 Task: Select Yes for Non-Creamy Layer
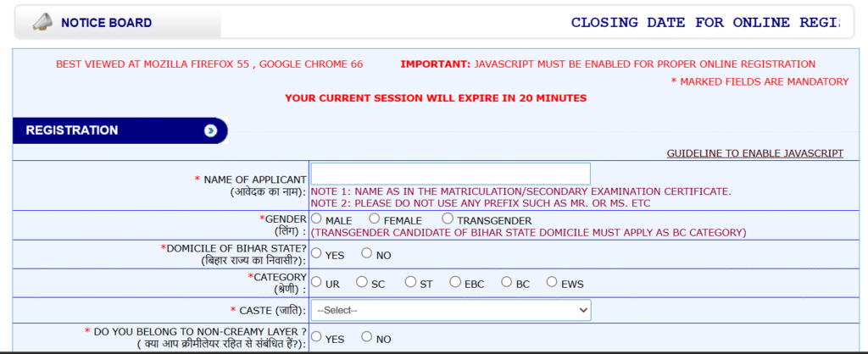[x=317, y=337]
